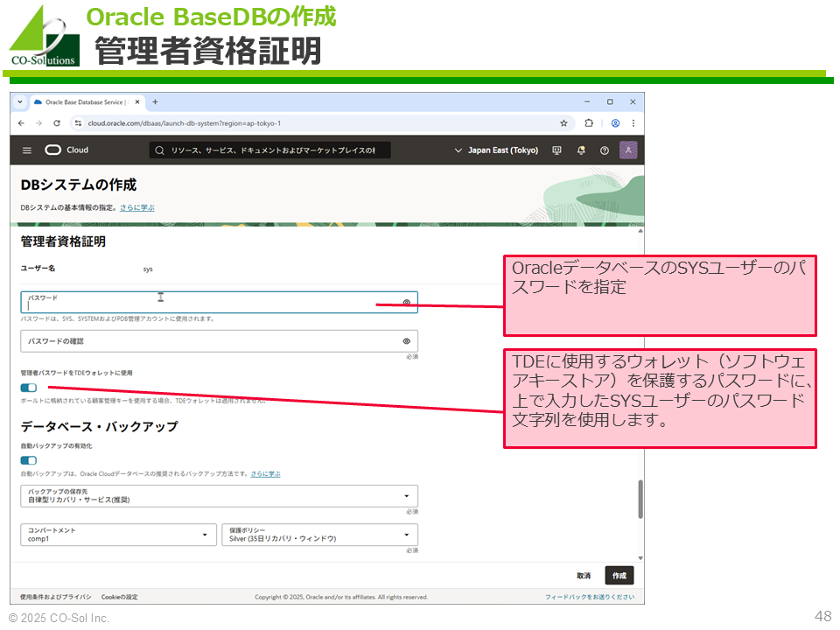The width and height of the screenshot is (840, 630).
Task: Focus the パスワードの確認 input field
Action: point(219,341)
